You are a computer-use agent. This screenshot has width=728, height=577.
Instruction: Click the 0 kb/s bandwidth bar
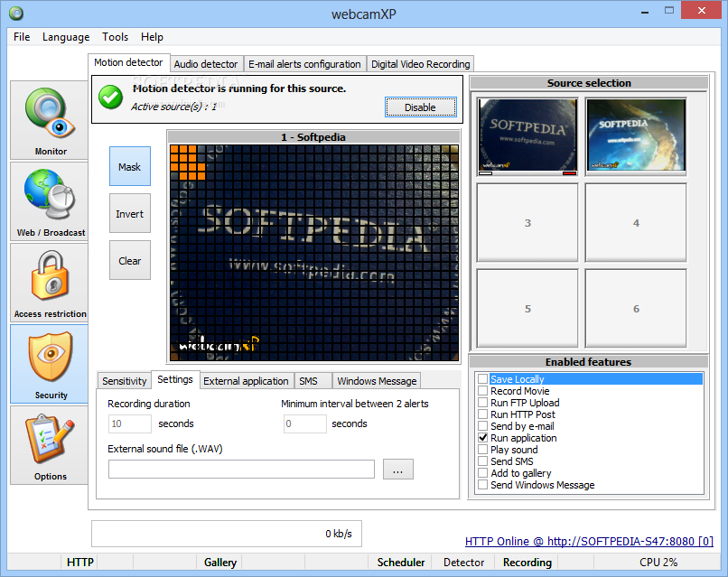(227, 534)
